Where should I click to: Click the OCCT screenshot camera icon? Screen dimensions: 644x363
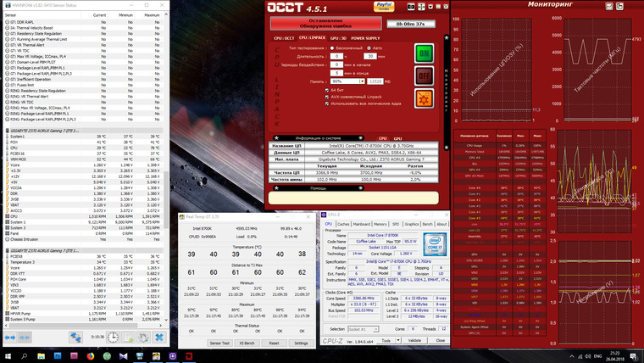pyautogui.click(x=411, y=7)
